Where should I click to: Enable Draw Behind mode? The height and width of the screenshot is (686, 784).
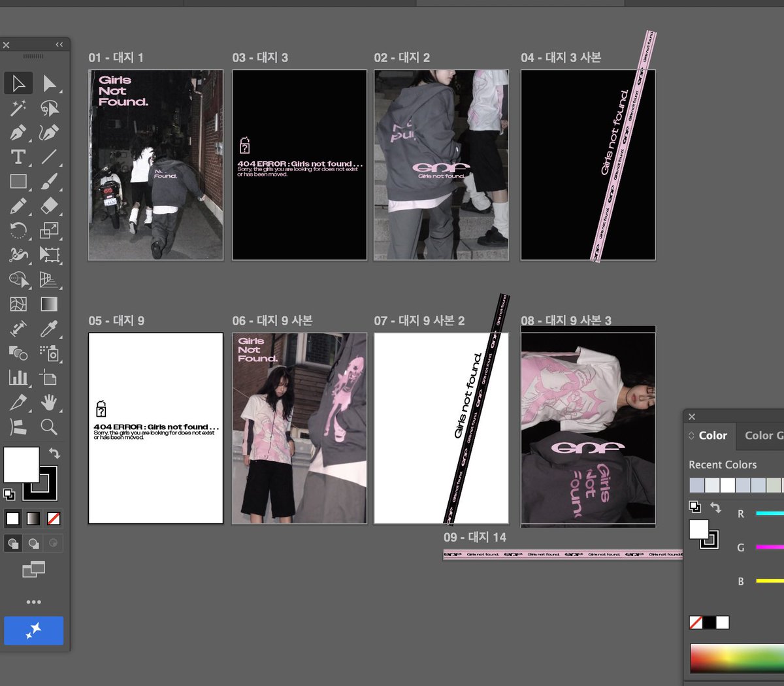[33, 543]
